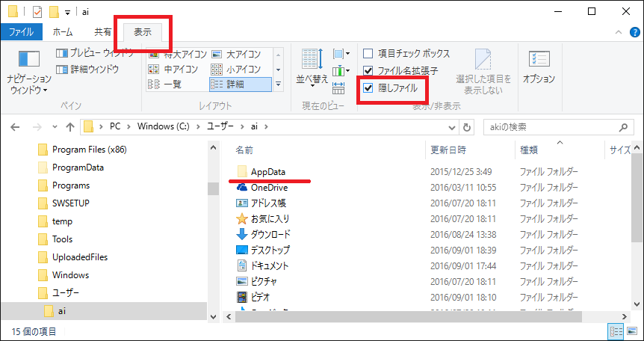Switch to the Home (ホーム) ribbon tab
The width and height of the screenshot is (644, 341).
tap(64, 32)
